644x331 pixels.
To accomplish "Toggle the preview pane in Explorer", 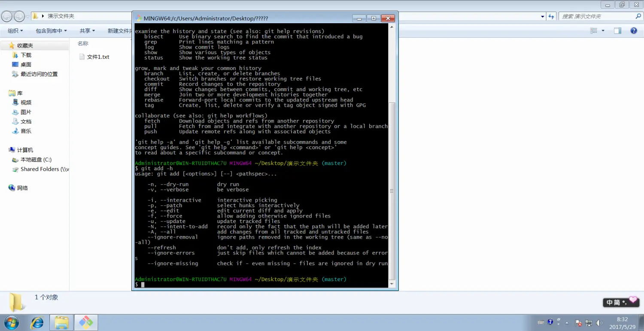I will [617, 31].
